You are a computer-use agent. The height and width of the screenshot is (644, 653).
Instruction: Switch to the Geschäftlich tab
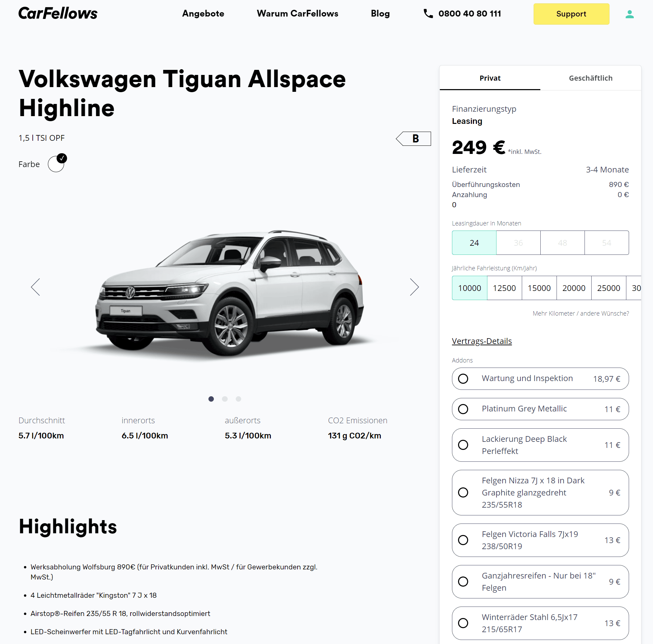(591, 78)
